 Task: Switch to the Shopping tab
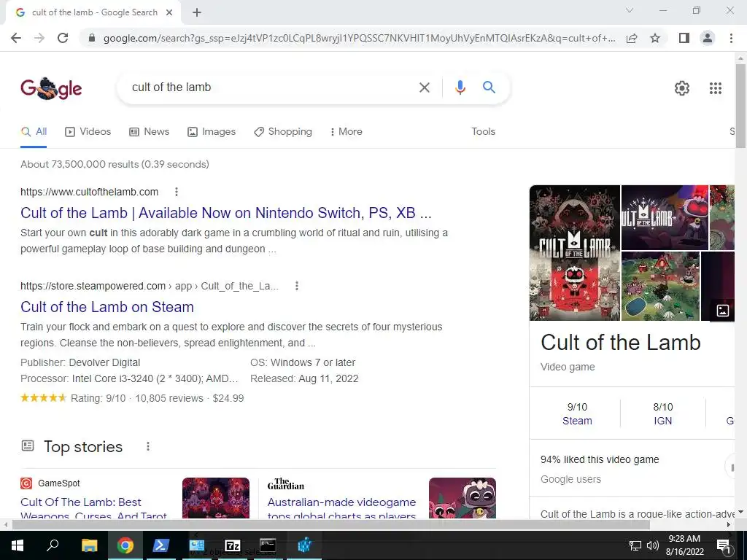(x=283, y=131)
